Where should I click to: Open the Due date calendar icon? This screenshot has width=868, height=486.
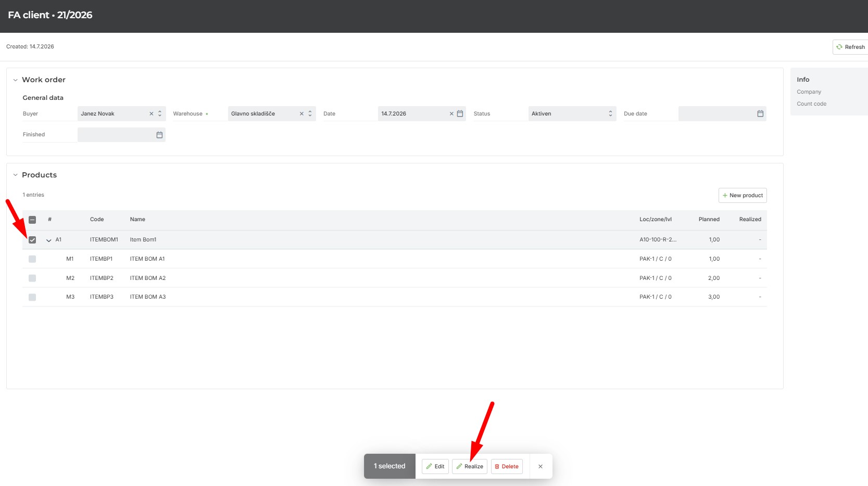tap(760, 113)
